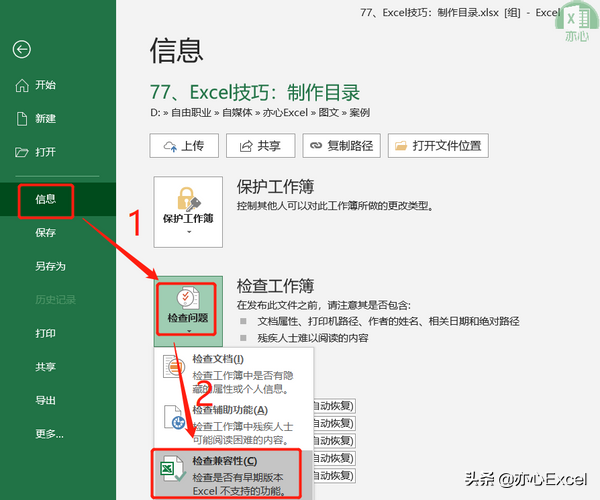Click the inspect document magnifier icon
600x500 pixels.
click(x=174, y=366)
